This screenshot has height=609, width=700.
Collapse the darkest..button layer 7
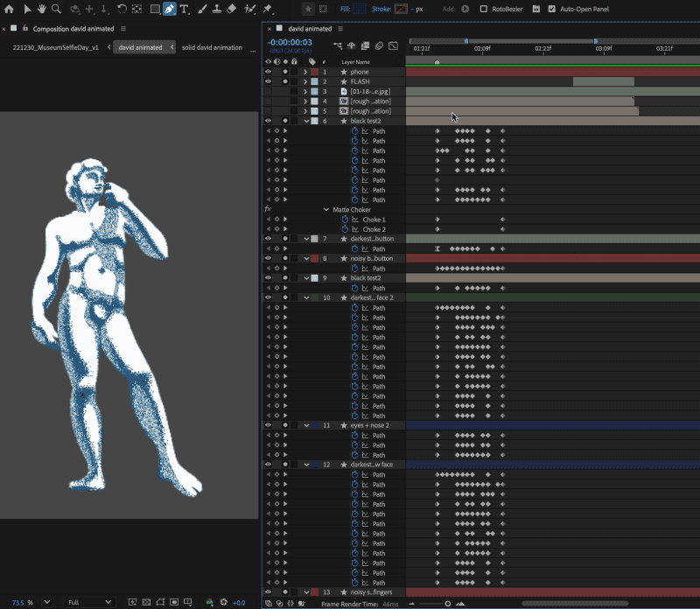pos(306,238)
